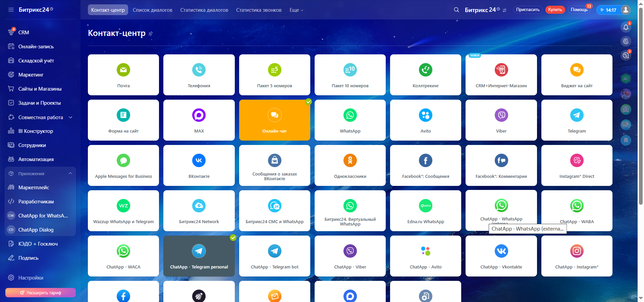Open the connected ChatApp Telegram personal tile
Image resolution: width=644 pixels, height=302 pixels.
[199, 256]
